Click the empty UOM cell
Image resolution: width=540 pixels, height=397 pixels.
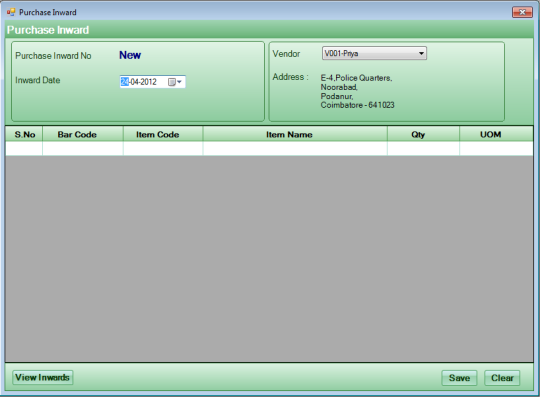[x=496, y=148]
